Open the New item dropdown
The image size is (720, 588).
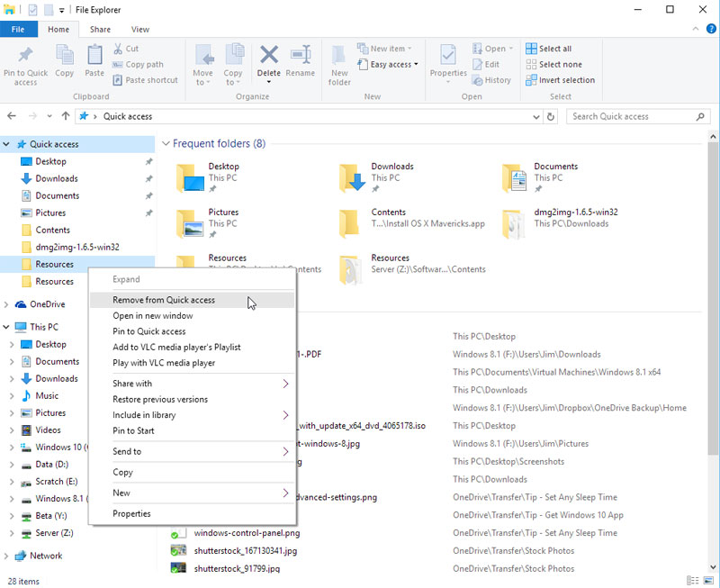385,49
